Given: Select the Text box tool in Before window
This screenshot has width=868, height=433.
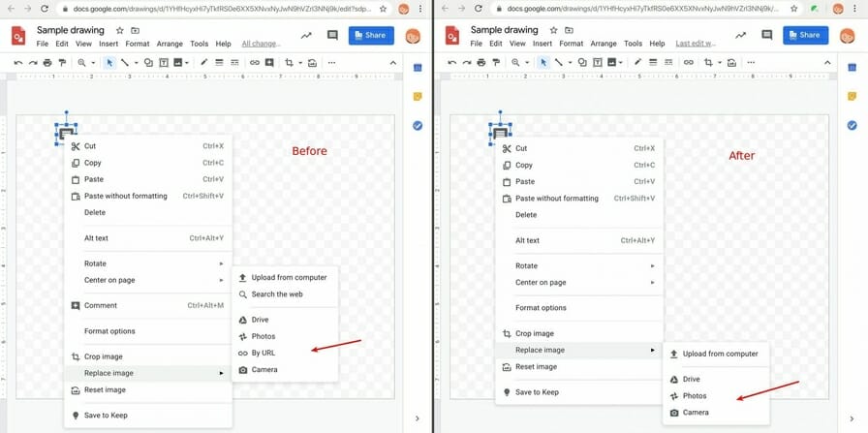Looking at the screenshot, I should point(164,63).
